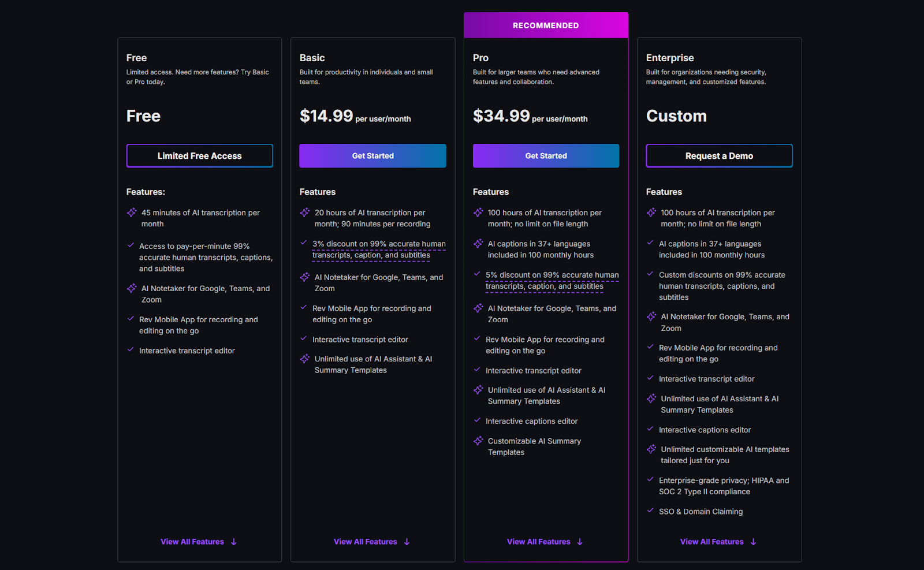
Task: Click the checkmark beside Interactive transcript editor in Basic
Action: (304, 339)
